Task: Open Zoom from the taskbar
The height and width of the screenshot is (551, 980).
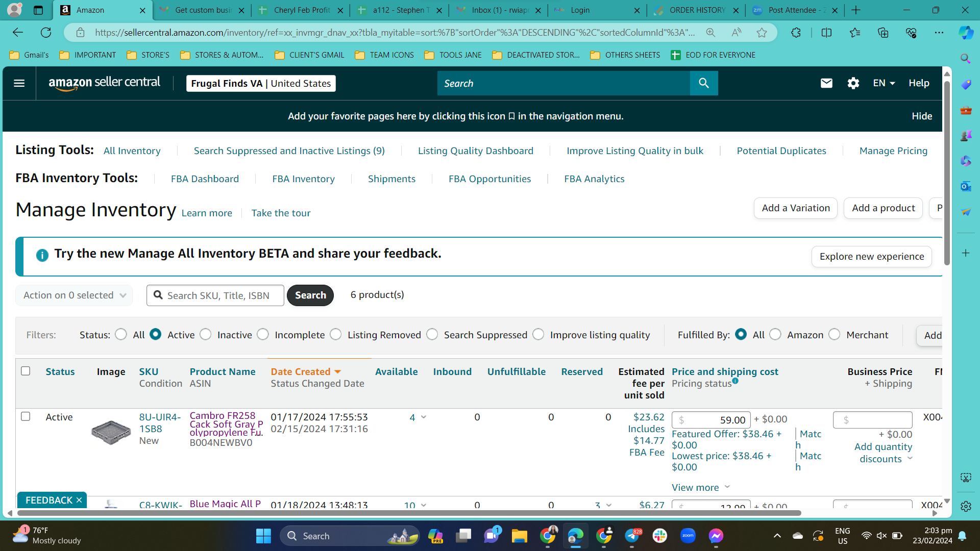Action: click(x=688, y=536)
